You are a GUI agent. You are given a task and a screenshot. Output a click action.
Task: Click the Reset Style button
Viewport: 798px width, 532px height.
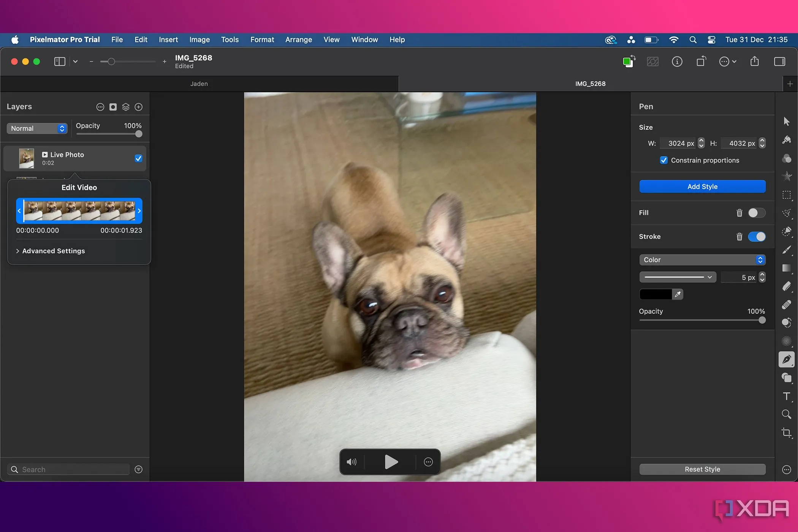(702, 470)
